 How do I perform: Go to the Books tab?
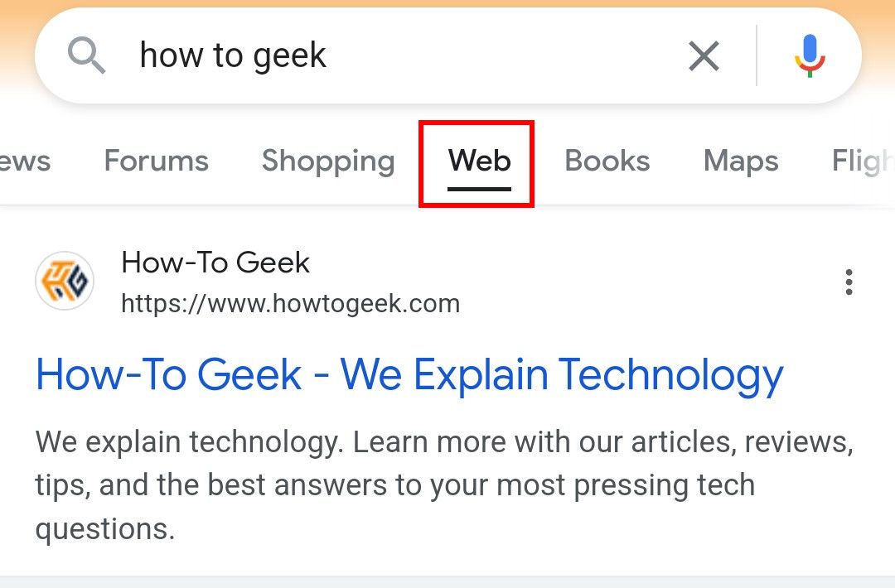[x=607, y=161]
